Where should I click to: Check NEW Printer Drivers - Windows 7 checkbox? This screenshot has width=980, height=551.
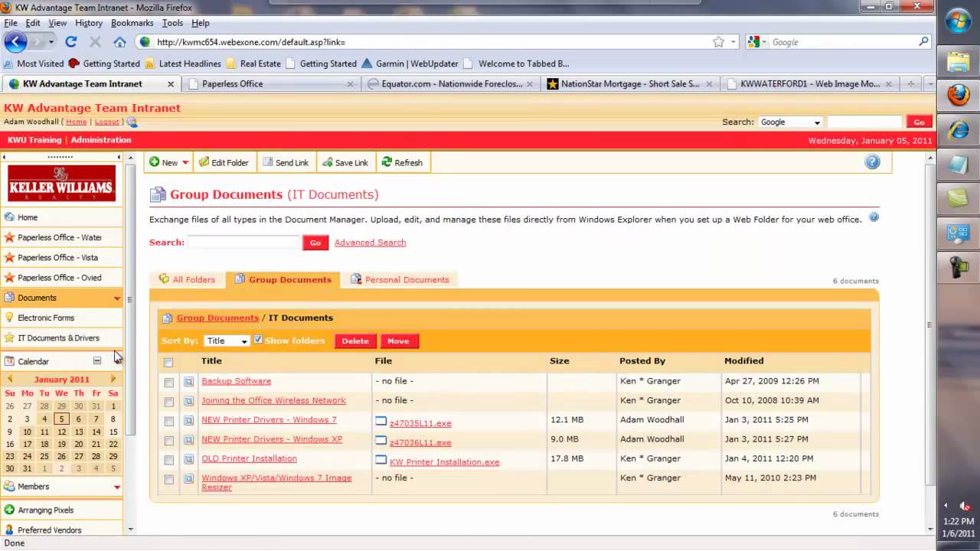click(168, 422)
